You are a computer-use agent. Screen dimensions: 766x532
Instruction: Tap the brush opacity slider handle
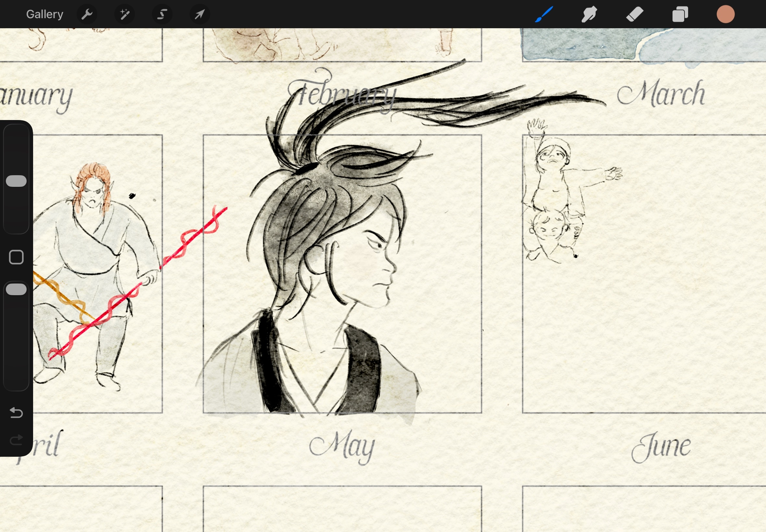(16, 289)
